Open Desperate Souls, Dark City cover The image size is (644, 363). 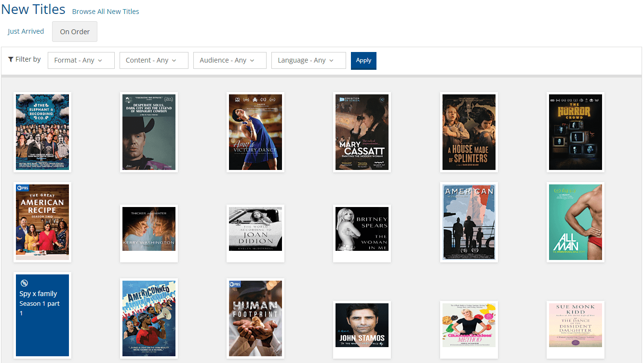[149, 132]
